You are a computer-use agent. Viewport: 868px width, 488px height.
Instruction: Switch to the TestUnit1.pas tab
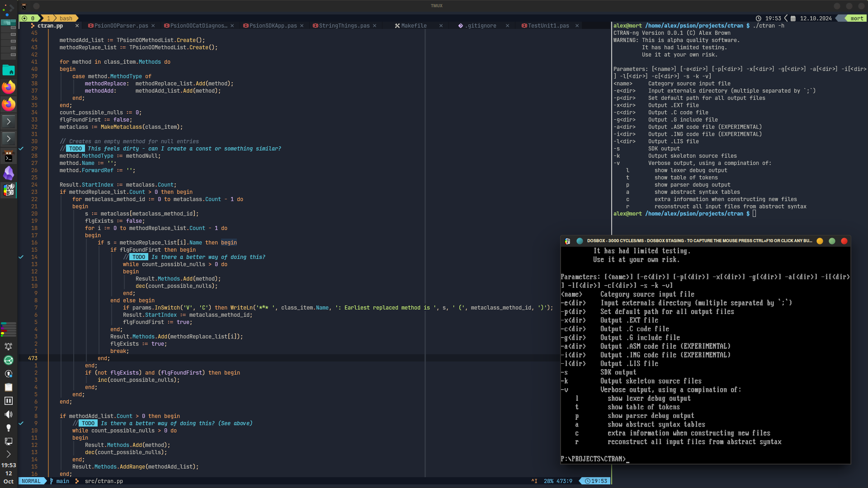548,26
